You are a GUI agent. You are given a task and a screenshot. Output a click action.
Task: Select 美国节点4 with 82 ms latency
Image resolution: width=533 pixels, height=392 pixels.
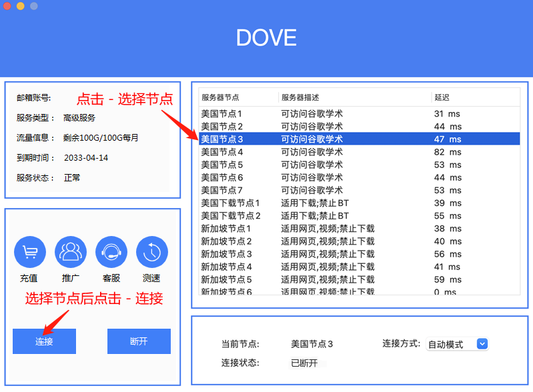(x=222, y=152)
